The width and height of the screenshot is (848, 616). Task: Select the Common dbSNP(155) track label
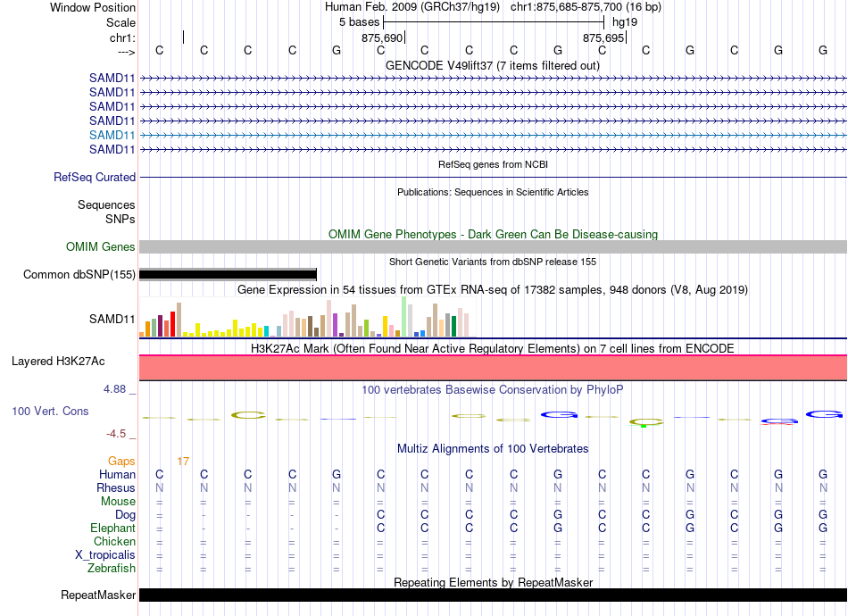[x=79, y=274]
